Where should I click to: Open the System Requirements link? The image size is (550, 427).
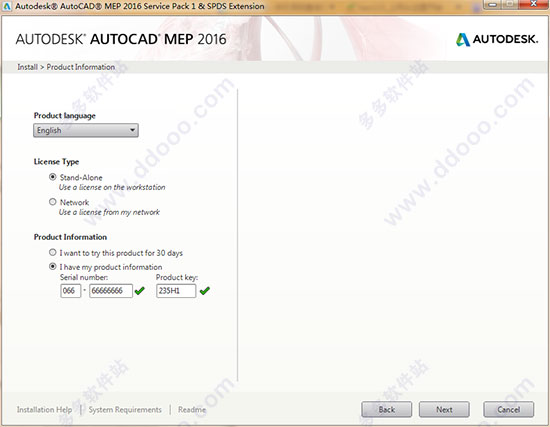click(125, 409)
